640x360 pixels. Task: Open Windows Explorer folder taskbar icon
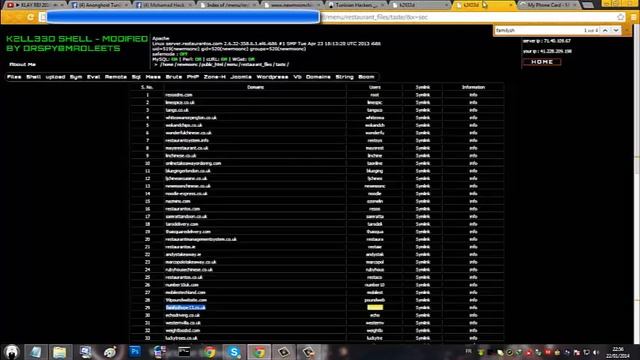[x=60, y=352]
